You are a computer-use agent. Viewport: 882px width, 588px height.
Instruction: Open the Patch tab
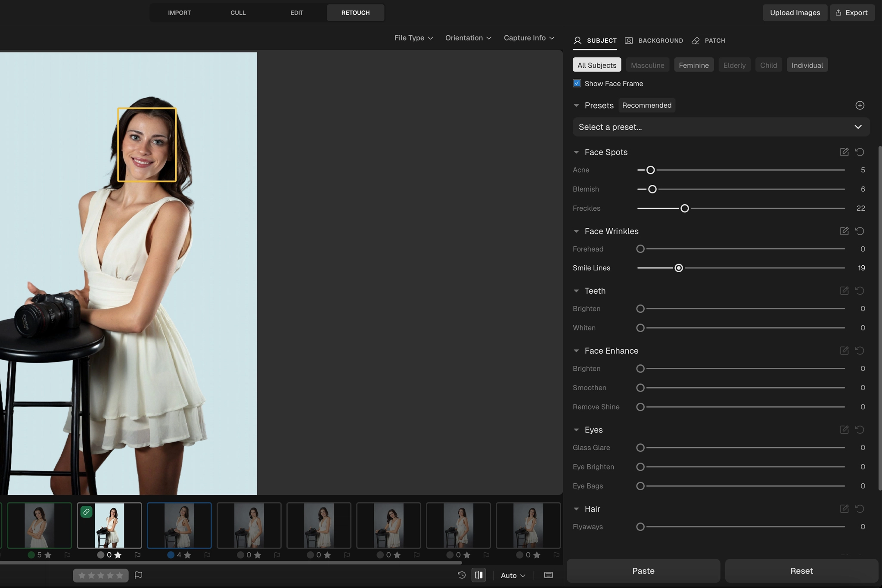[x=708, y=40]
